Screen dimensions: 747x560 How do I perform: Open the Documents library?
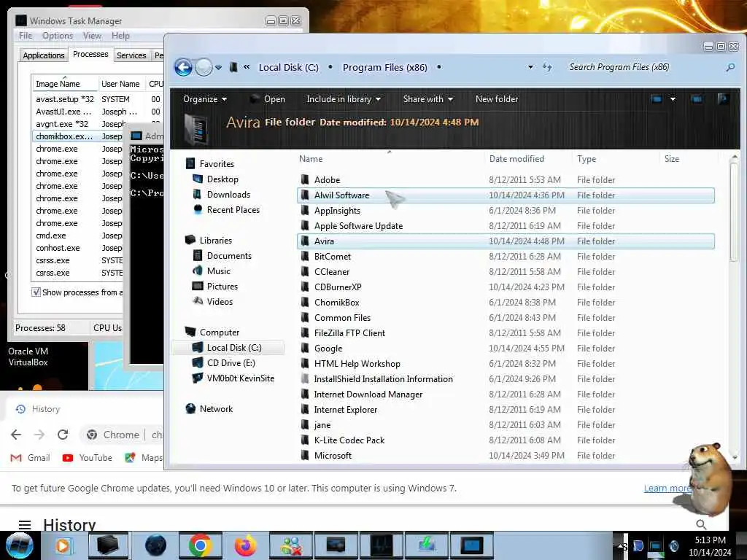pyautogui.click(x=228, y=256)
